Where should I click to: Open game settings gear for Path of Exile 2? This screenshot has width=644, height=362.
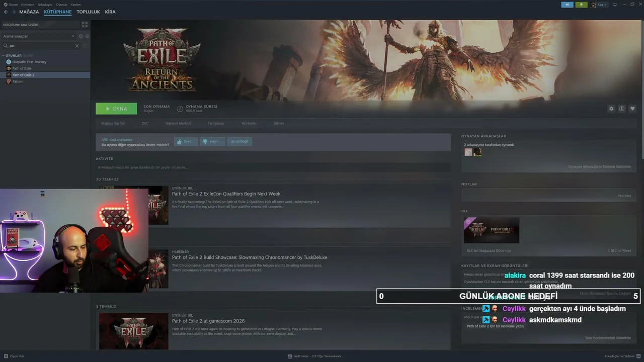point(611,109)
